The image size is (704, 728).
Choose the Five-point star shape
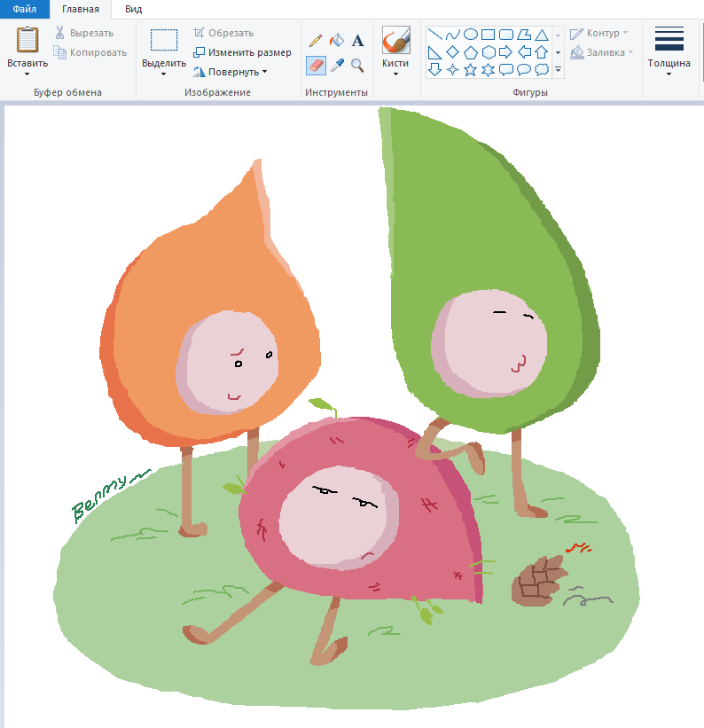point(471,70)
